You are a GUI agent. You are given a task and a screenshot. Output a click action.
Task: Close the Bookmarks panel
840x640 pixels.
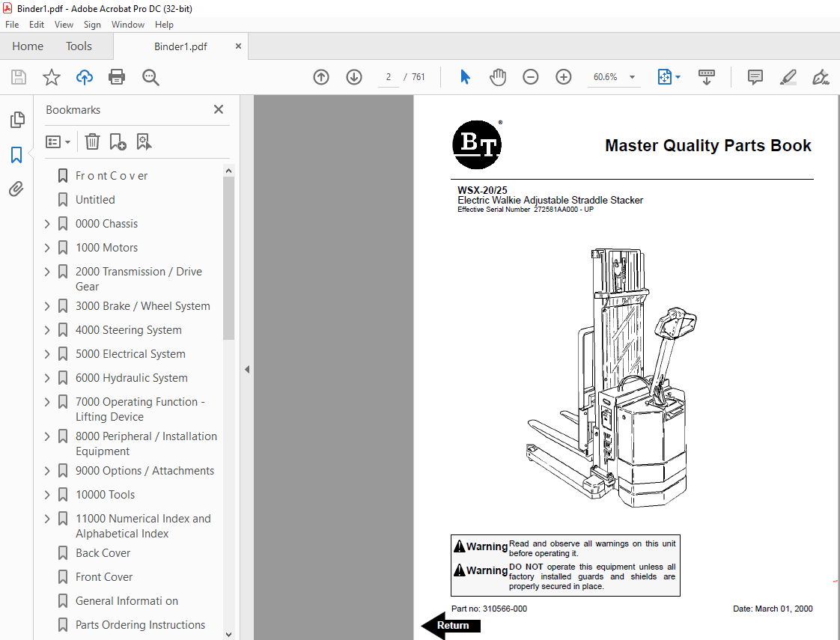coord(219,109)
